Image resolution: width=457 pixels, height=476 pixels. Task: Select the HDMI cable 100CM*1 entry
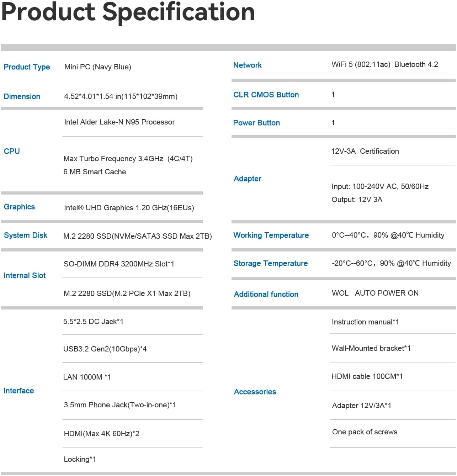tap(367, 376)
